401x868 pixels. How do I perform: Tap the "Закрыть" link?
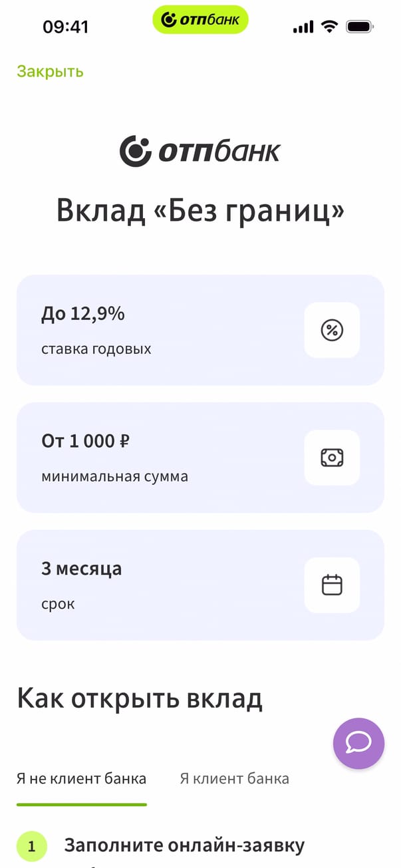pyautogui.click(x=50, y=71)
